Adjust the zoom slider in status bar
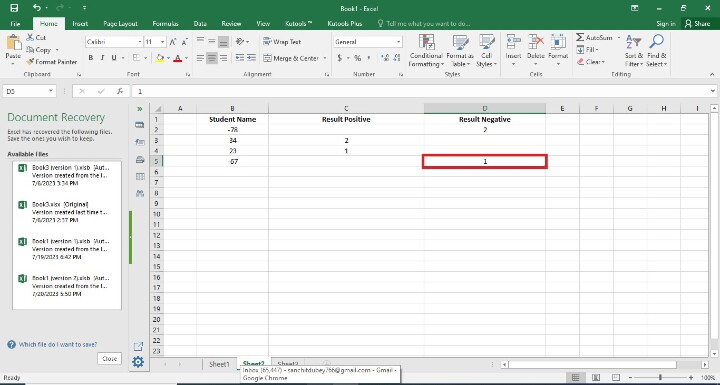The width and height of the screenshot is (720, 385). pos(660,377)
